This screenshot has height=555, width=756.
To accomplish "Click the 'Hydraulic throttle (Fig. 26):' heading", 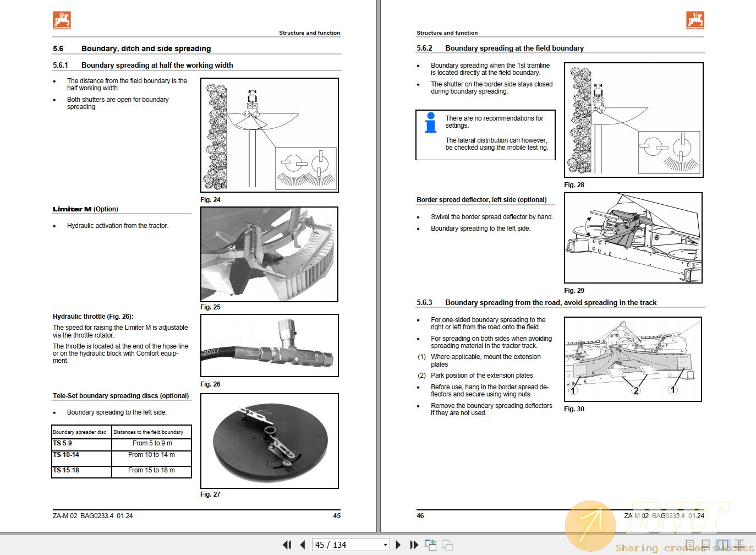I will [93, 317].
